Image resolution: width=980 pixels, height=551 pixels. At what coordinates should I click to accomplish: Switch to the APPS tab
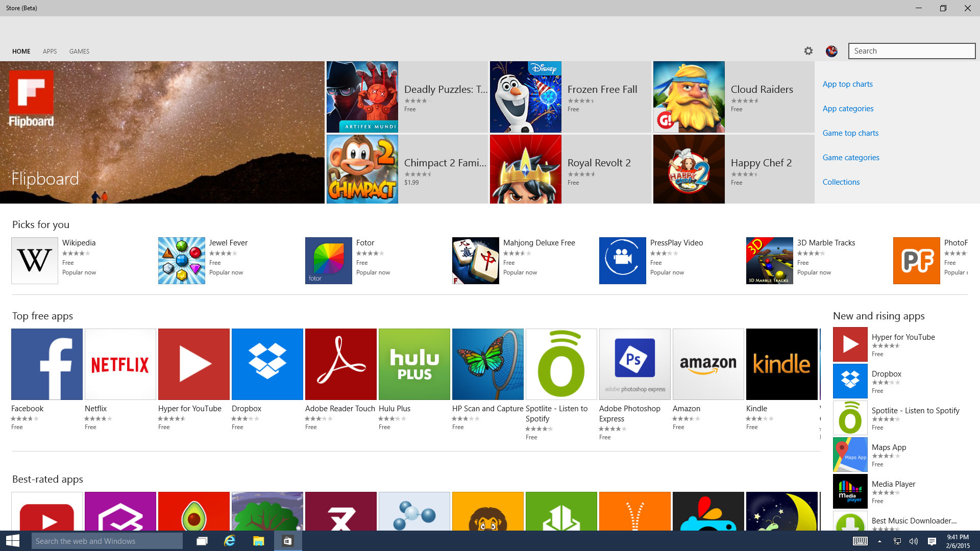[x=50, y=52]
